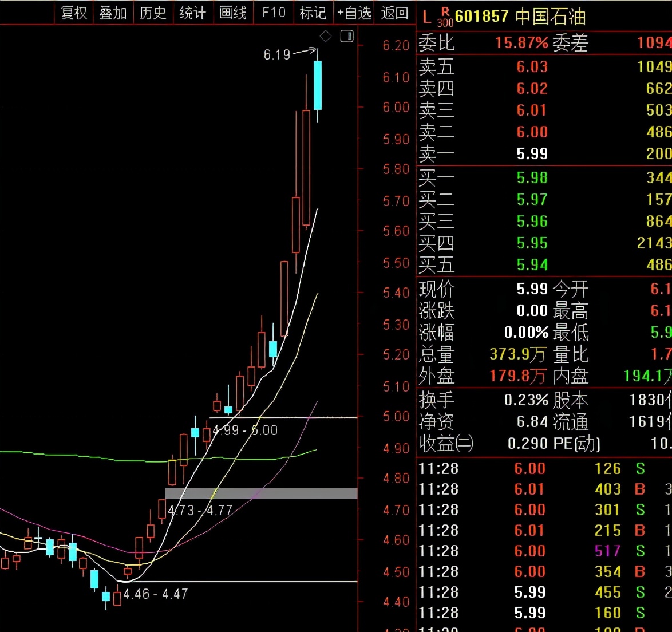
Task: Select the 5.99 trade of 455 lots
Action: tap(545, 592)
